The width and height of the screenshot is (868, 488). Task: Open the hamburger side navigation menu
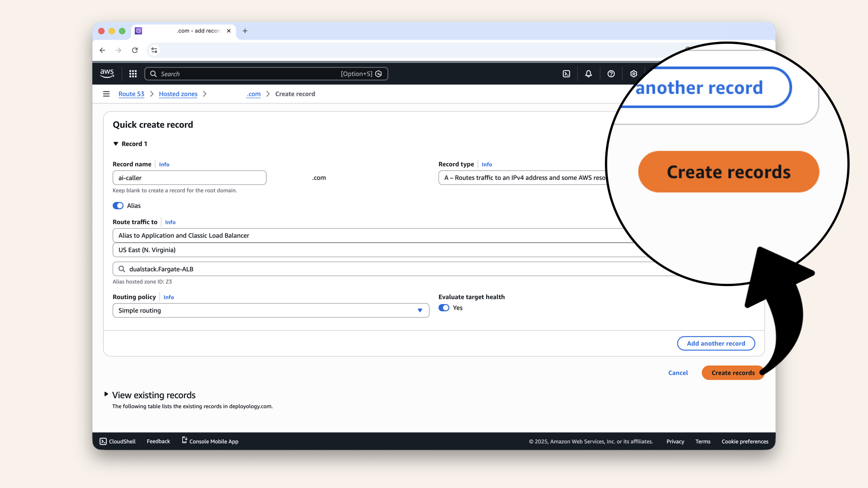pos(106,94)
